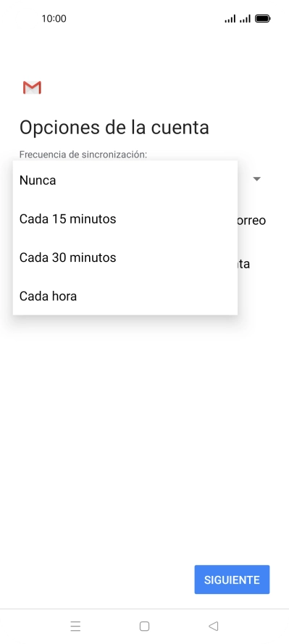Tap the "Opciones de la cuenta" heading
The width and height of the screenshot is (289, 644).
114,128
